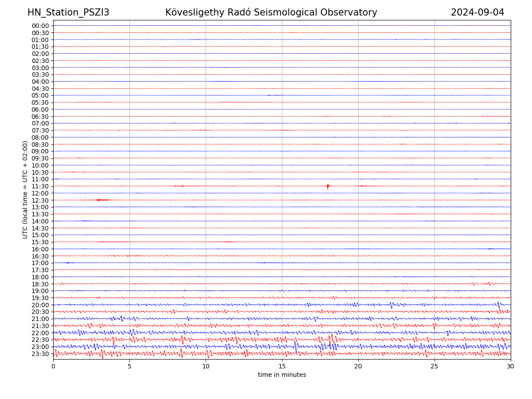Click the x-axis tick labeled 0
This screenshot has height=399, width=532.
point(53,367)
